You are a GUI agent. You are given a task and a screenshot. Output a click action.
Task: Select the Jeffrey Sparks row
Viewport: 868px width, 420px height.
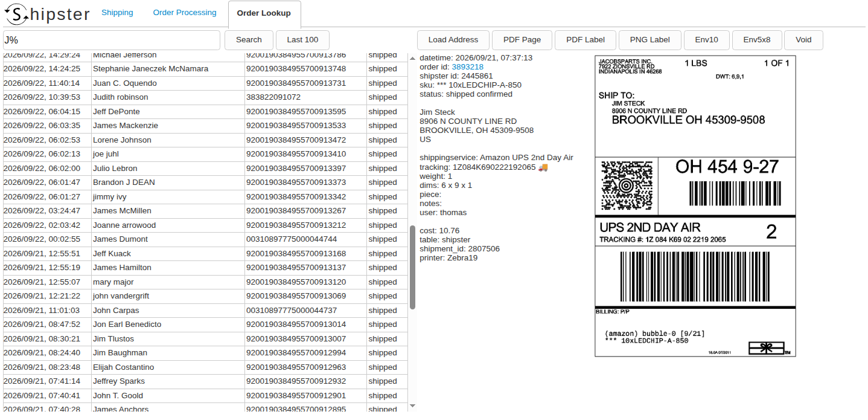pyautogui.click(x=205, y=381)
